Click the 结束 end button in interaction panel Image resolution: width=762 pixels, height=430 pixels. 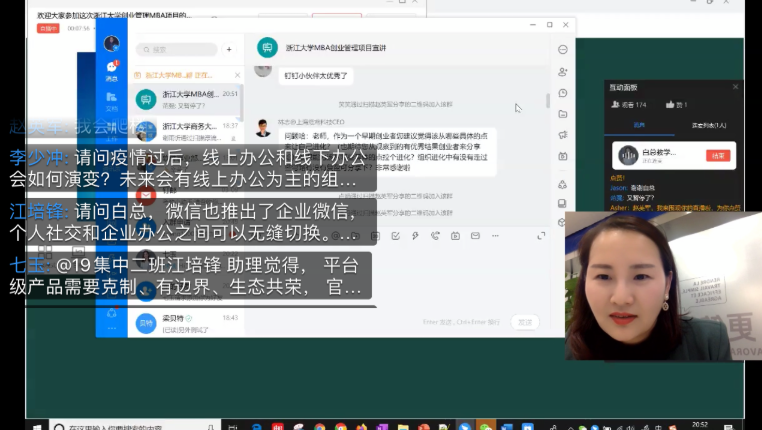(x=718, y=155)
